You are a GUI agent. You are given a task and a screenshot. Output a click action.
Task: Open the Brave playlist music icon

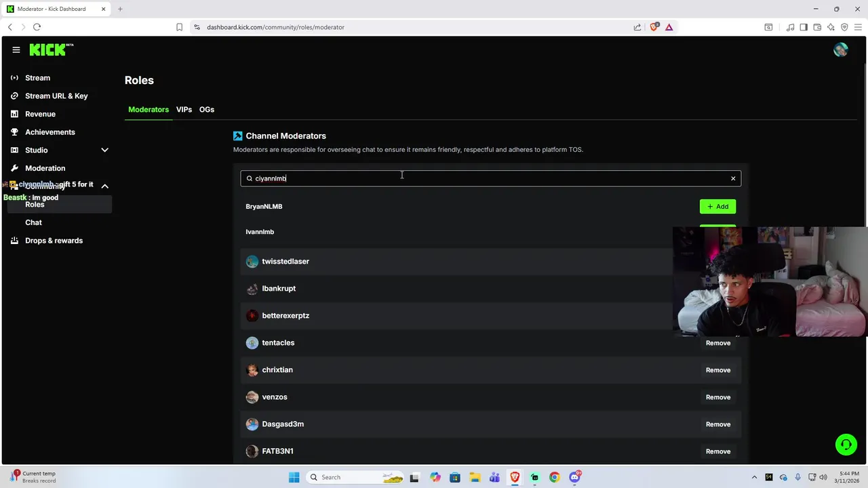point(790,27)
